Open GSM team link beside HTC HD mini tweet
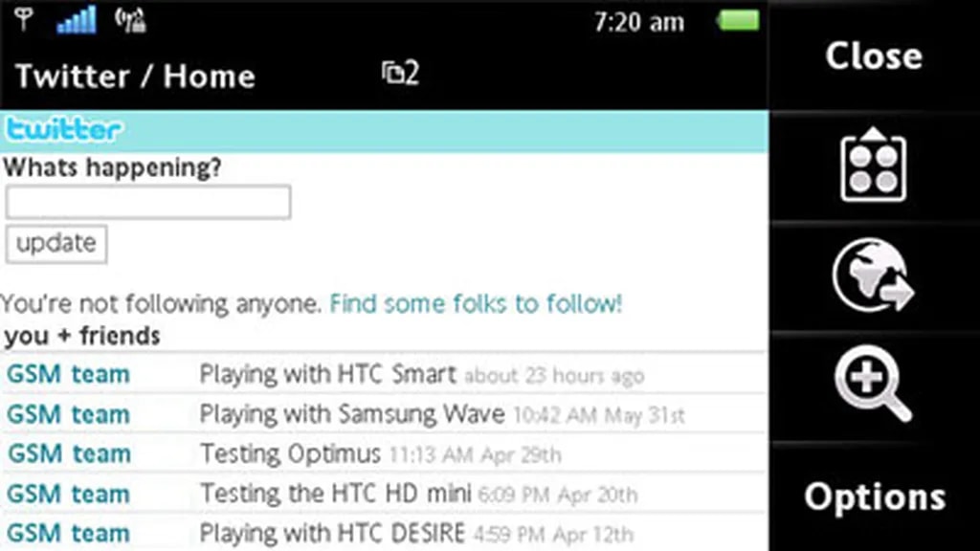The width and height of the screenshot is (980, 551). [68, 494]
